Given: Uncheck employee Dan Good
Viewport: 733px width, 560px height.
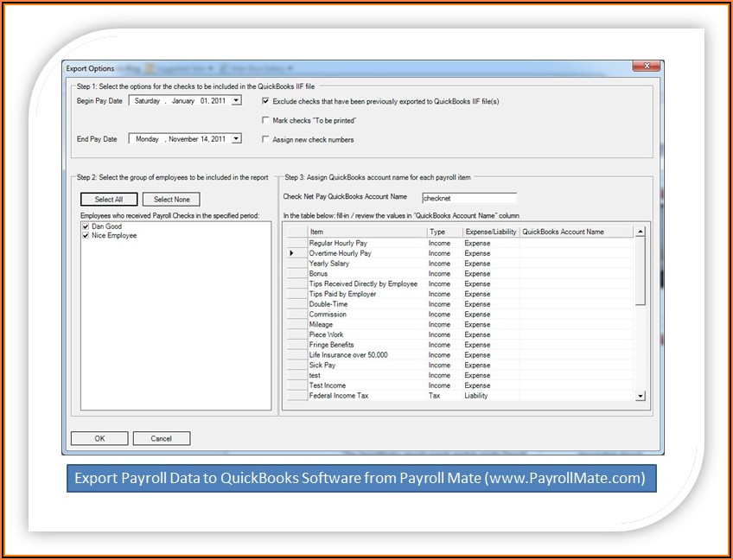Looking at the screenshot, I should [x=86, y=226].
